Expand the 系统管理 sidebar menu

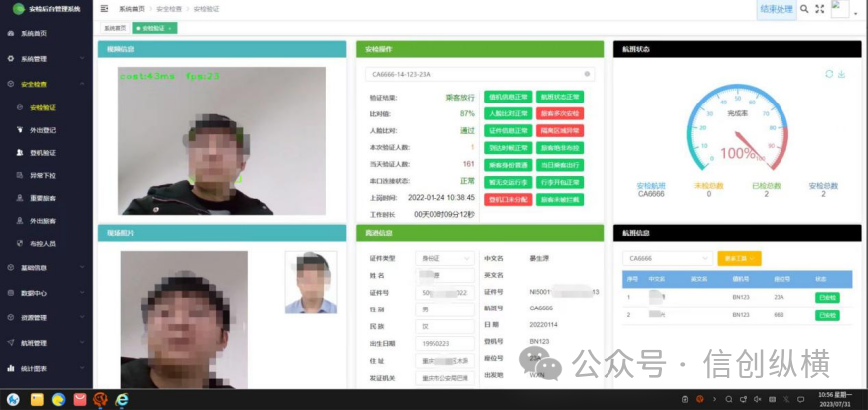click(x=47, y=58)
